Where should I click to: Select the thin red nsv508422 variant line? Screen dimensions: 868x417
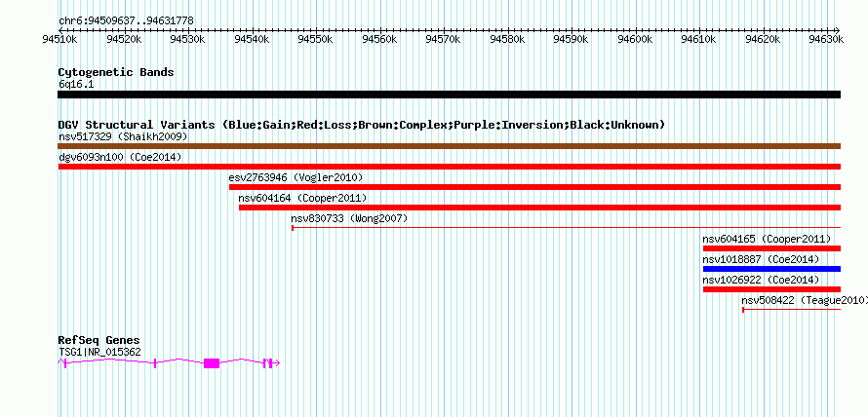pyautogui.click(x=792, y=310)
